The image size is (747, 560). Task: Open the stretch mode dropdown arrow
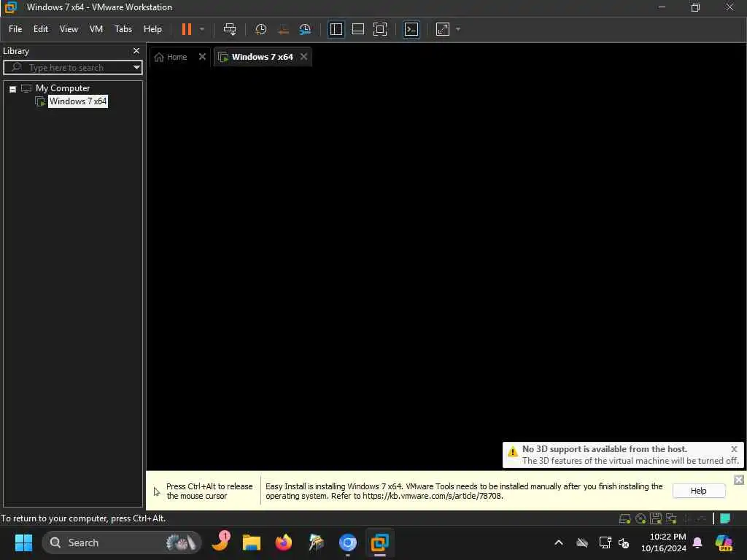point(458,29)
